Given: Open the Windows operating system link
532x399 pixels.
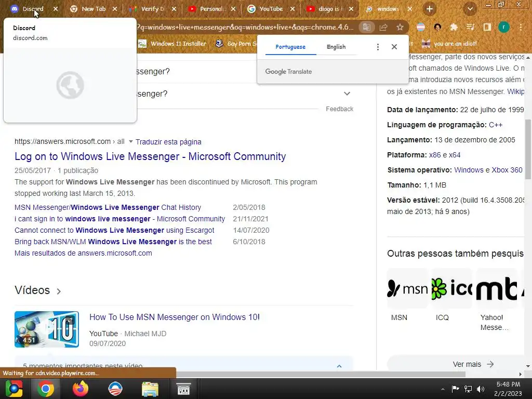Looking at the screenshot, I should click(469, 170).
